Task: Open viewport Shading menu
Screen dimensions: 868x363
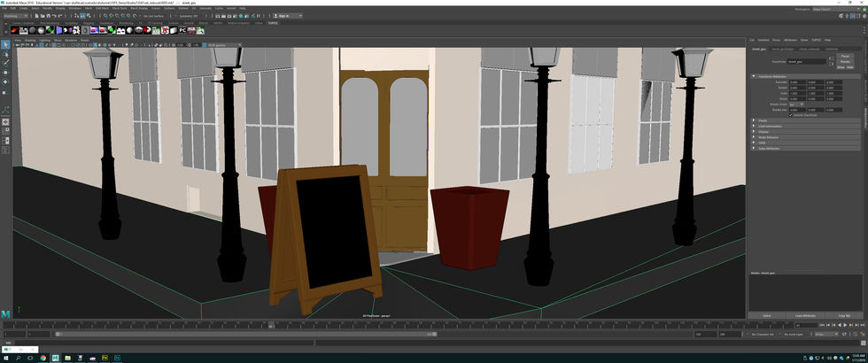Action: tap(30, 40)
